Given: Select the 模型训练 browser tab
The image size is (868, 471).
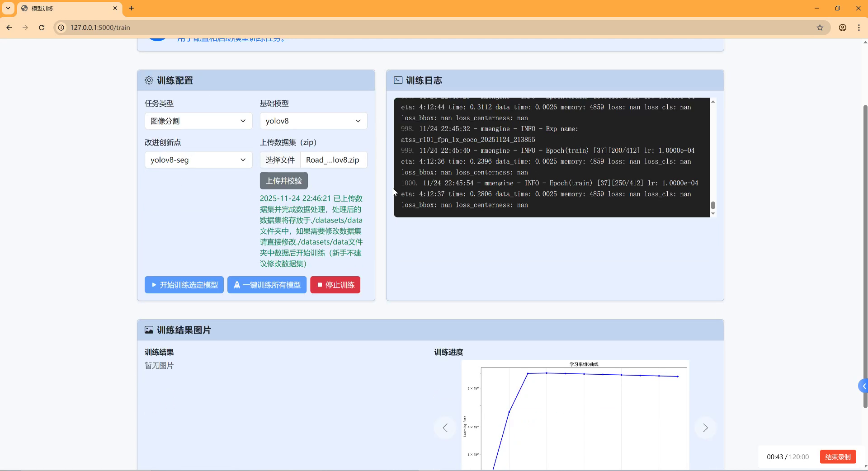Looking at the screenshot, I should [70, 8].
